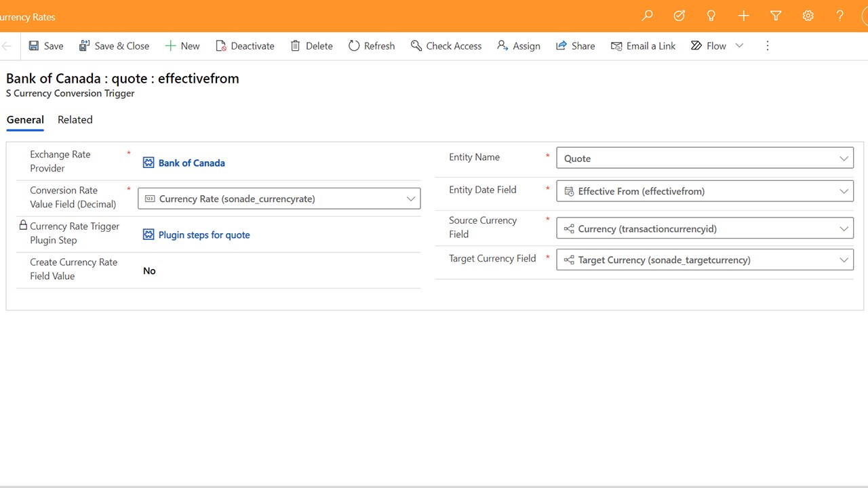Click the Target Currency Field label
The image size is (868, 488).
pos(492,258)
